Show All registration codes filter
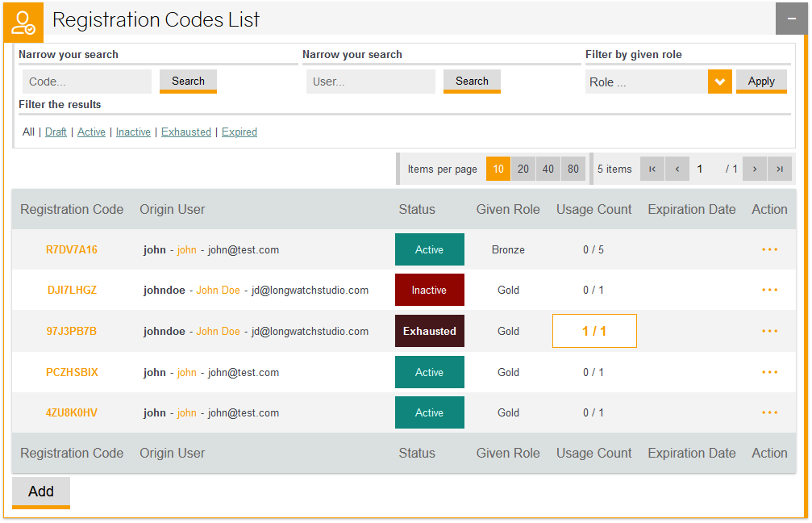The image size is (812, 523). click(x=28, y=132)
